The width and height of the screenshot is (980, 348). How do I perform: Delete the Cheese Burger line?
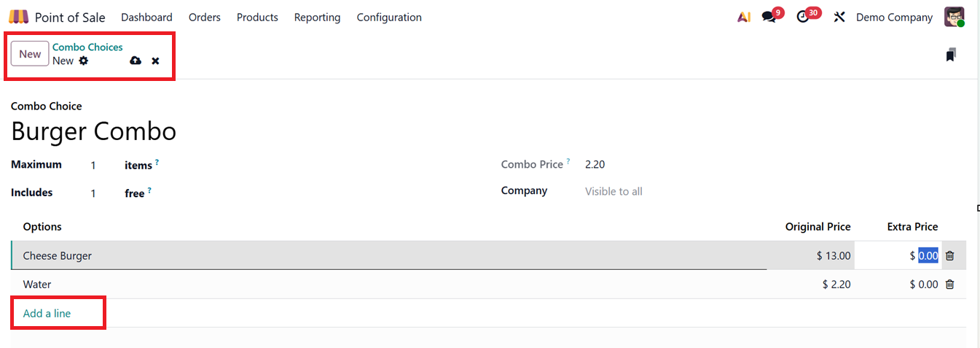click(949, 256)
